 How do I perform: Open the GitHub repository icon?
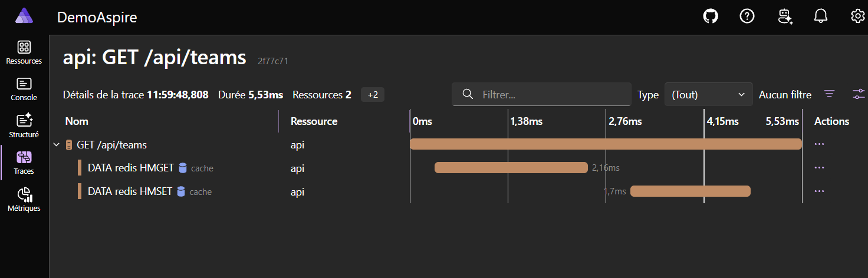coord(711,16)
